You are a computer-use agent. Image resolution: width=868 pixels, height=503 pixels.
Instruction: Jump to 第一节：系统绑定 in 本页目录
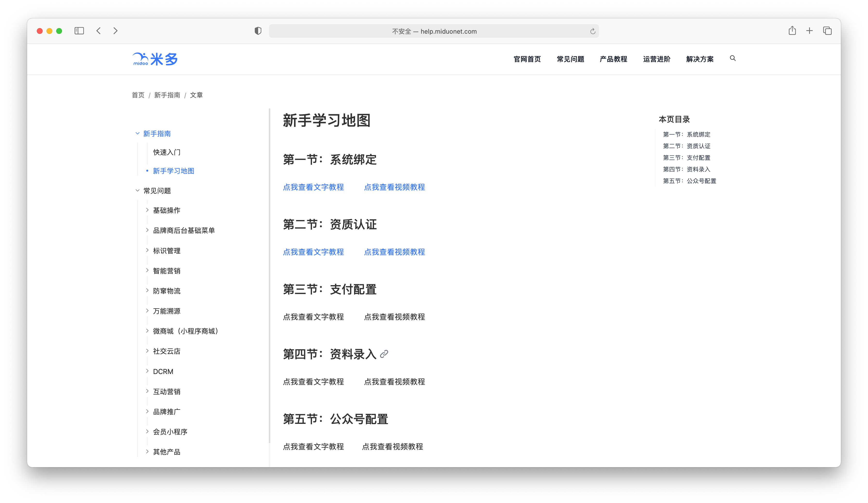point(686,134)
